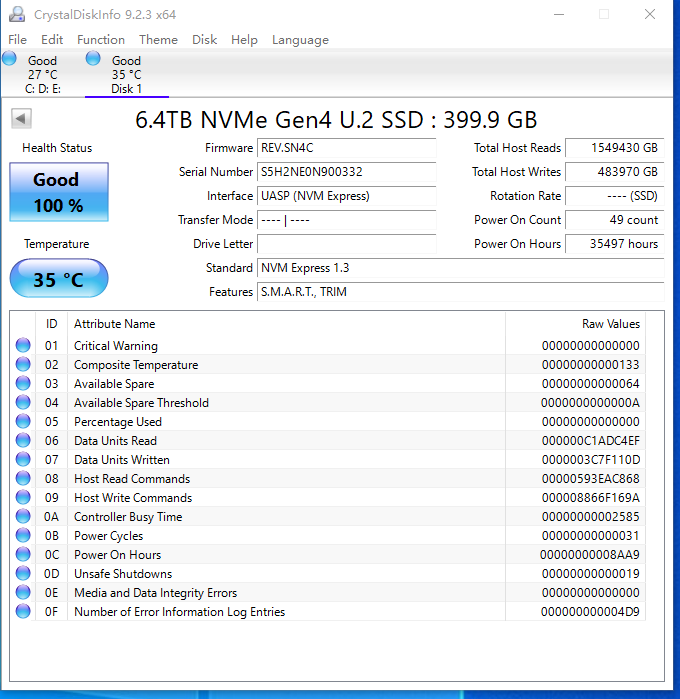
Task: Switch to the C: D: E: disk tab
Action: click(x=42, y=74)
